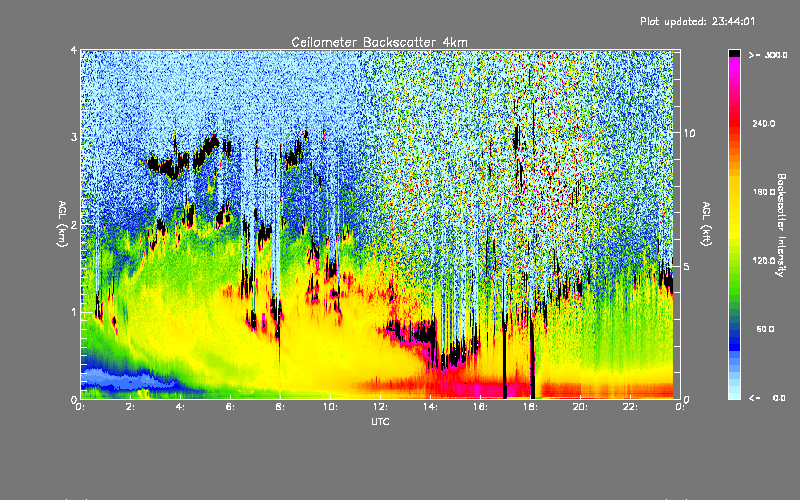Image resolution: width=800 pixels, height=500 pixels.
Task: Click the "20:" tick on the UTC axis
Action: (x=580, y=407)
